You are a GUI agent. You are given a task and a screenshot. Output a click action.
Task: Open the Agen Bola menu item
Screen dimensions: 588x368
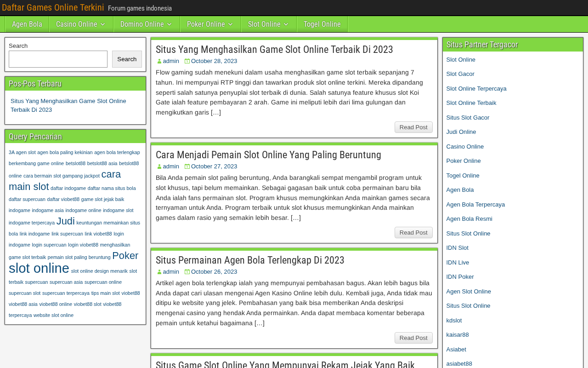tap(27, 24)
